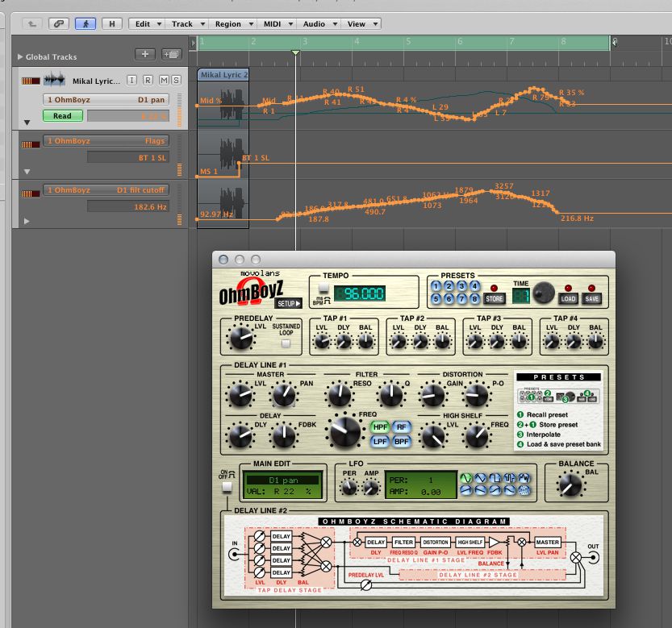Select the BPF filter type
The height and width of the screenshot is (628, 672).
(x=401, y=441)
